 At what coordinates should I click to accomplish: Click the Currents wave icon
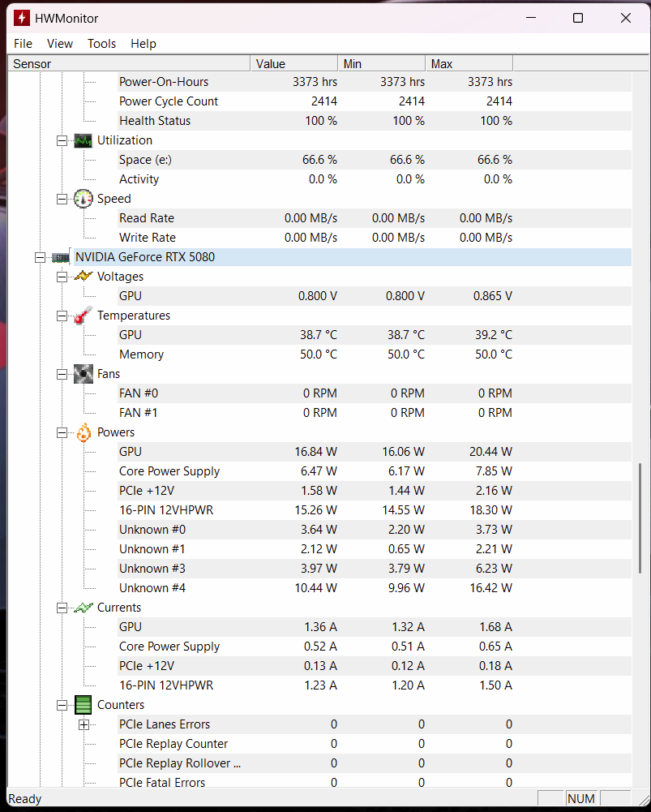pos(83,608)
